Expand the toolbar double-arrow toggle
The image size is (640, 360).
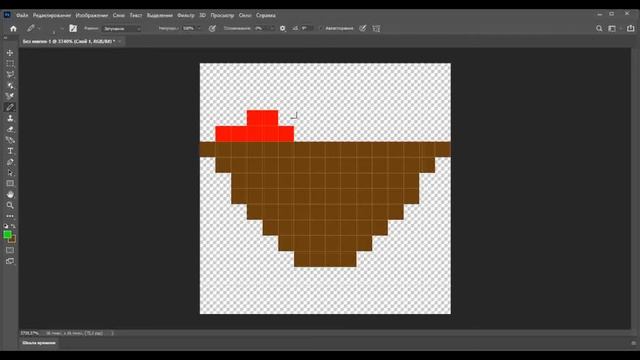click(5, 38)
